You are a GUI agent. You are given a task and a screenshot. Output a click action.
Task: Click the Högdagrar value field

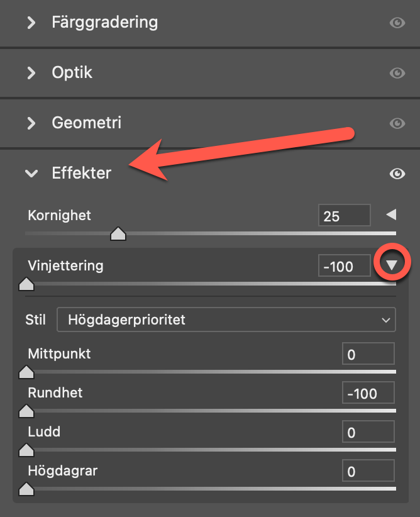tap(368, 472)
